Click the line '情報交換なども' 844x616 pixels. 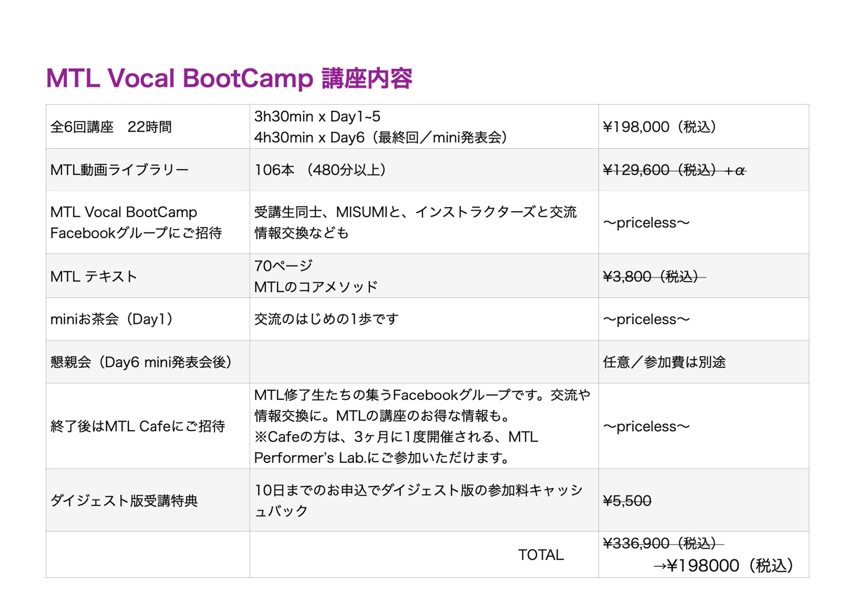301,233
